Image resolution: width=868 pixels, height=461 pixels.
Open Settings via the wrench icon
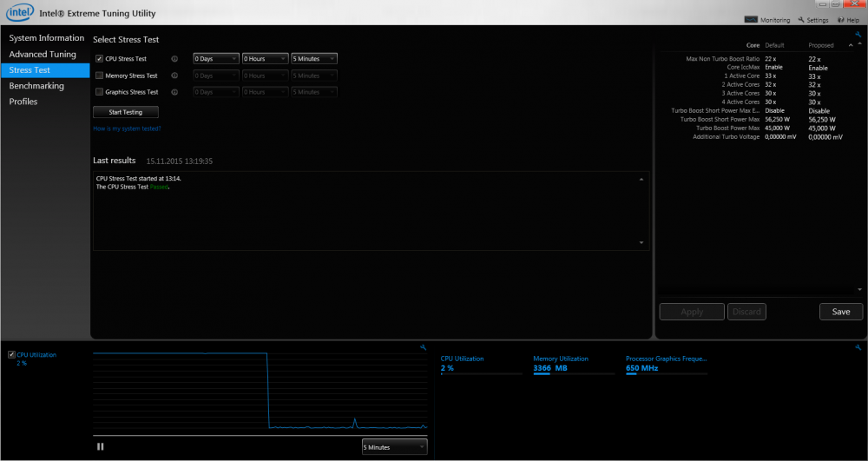pos(801,19)
